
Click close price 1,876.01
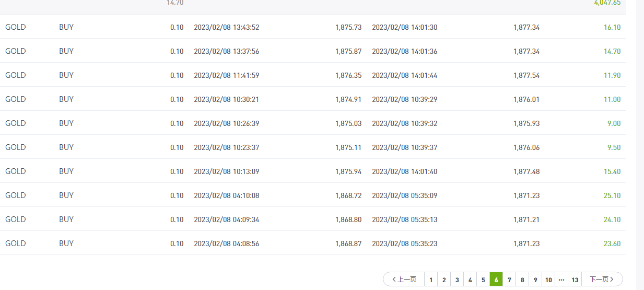[x=526, y=99]
